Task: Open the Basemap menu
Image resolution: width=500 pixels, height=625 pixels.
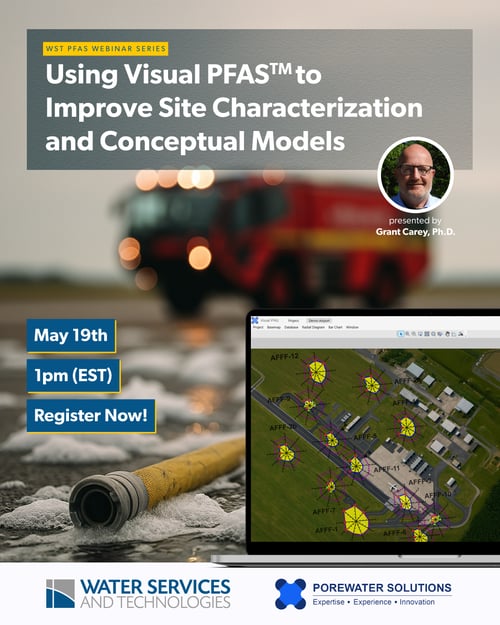Action: point(274,327)
